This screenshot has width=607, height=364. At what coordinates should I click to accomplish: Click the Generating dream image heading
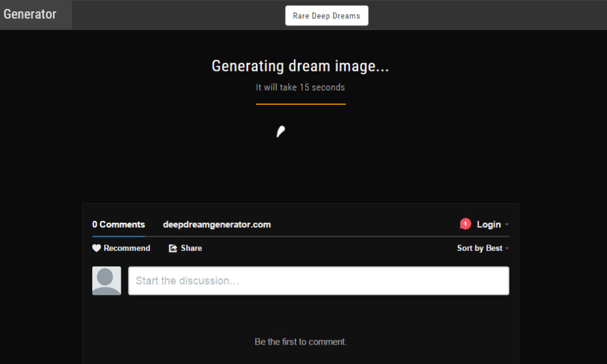pos(300,66)
